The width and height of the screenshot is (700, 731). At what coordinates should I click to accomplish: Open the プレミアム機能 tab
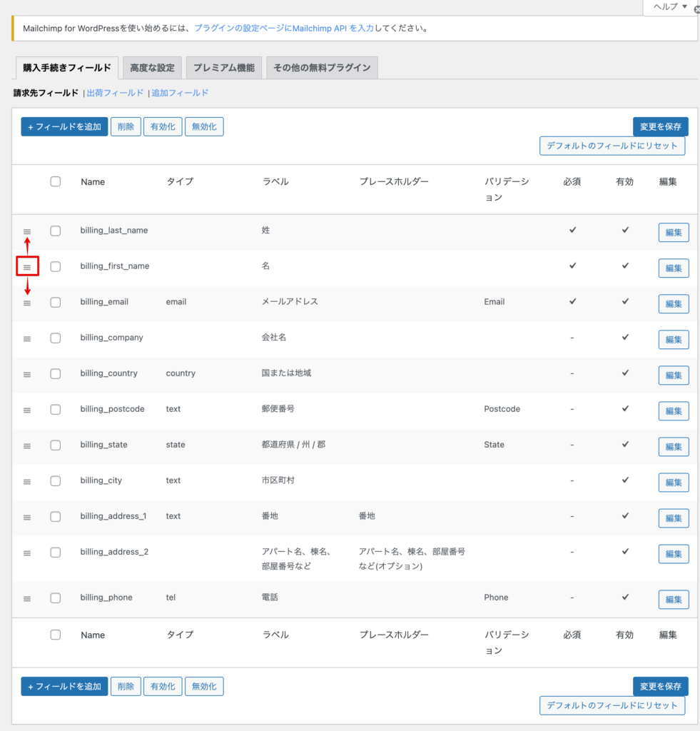(223, 68)
